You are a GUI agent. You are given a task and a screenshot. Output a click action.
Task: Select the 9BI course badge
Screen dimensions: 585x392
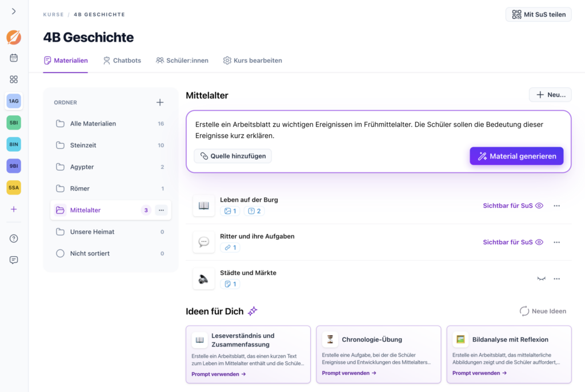14,166
